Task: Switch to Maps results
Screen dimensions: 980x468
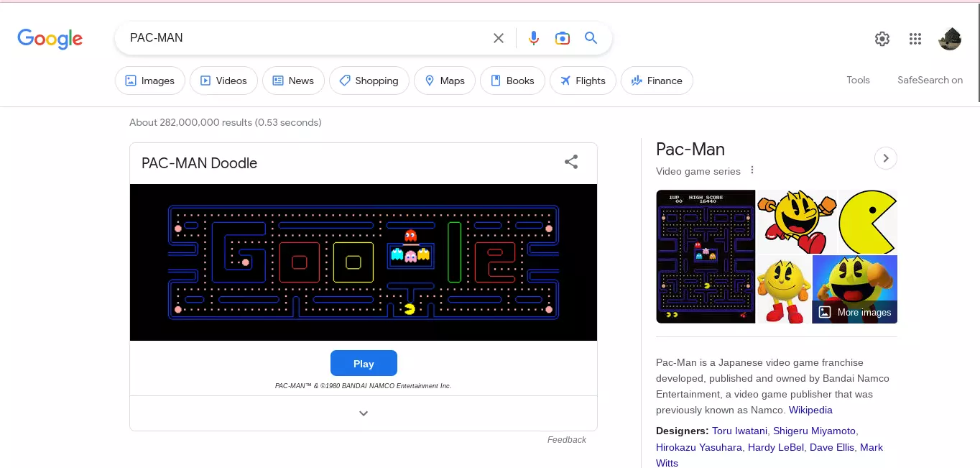Action: click(445, 81)
